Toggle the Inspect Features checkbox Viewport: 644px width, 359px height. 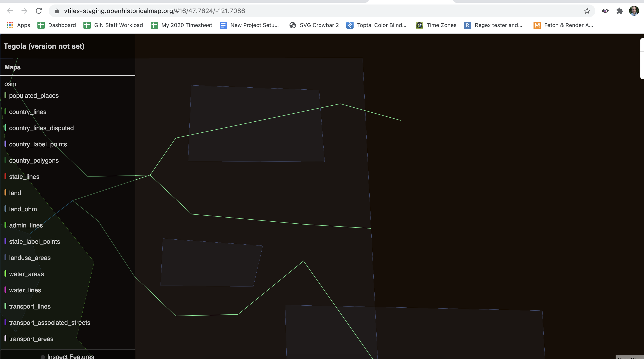click(43, 357)
